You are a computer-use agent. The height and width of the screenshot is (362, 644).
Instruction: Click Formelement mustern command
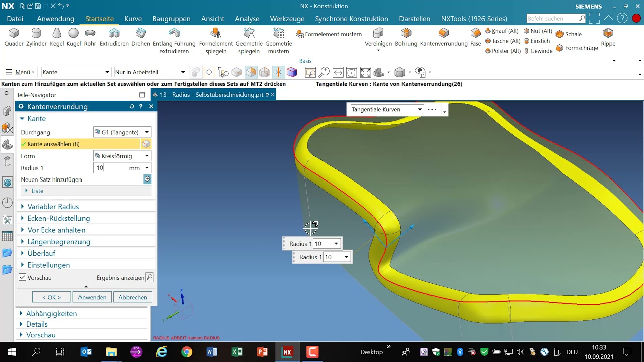(329, 34)
